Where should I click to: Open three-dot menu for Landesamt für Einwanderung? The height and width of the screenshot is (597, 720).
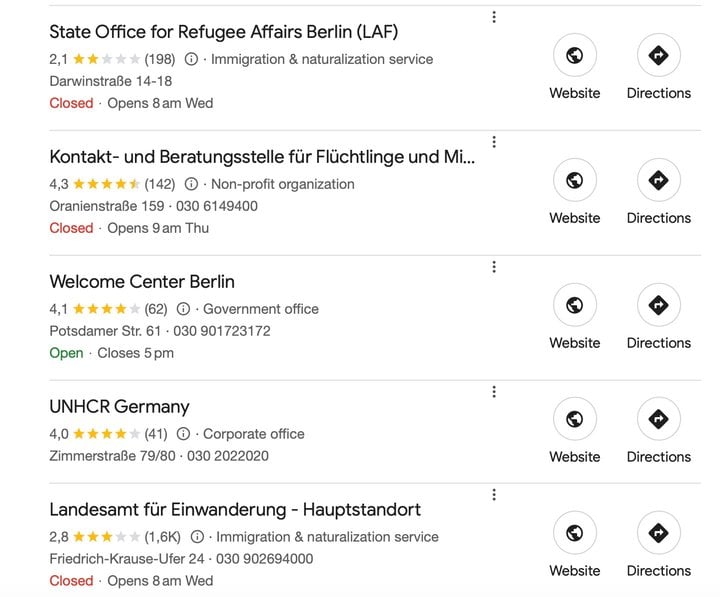tap(494, 495)
